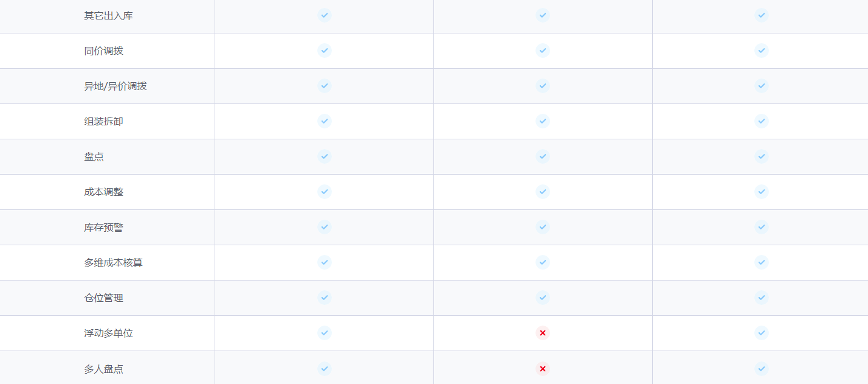Click first-column checkmark in 其它出入库 row
This screenshot has width=868, height=384.
click(x=325, y=15)
